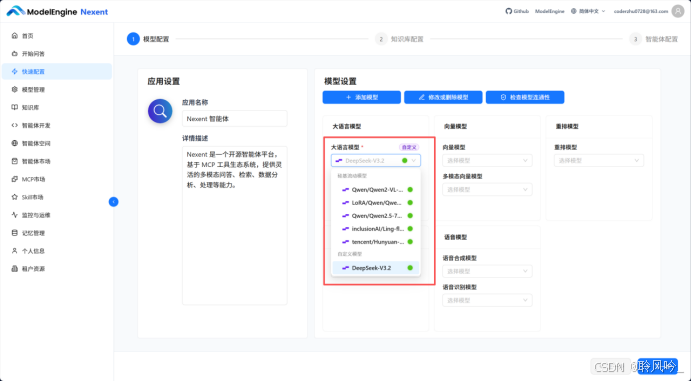This screenshot has width=692, height=381.
Task: Open the 简体中文 language dropdown
Action: click(x=588, y=11)
